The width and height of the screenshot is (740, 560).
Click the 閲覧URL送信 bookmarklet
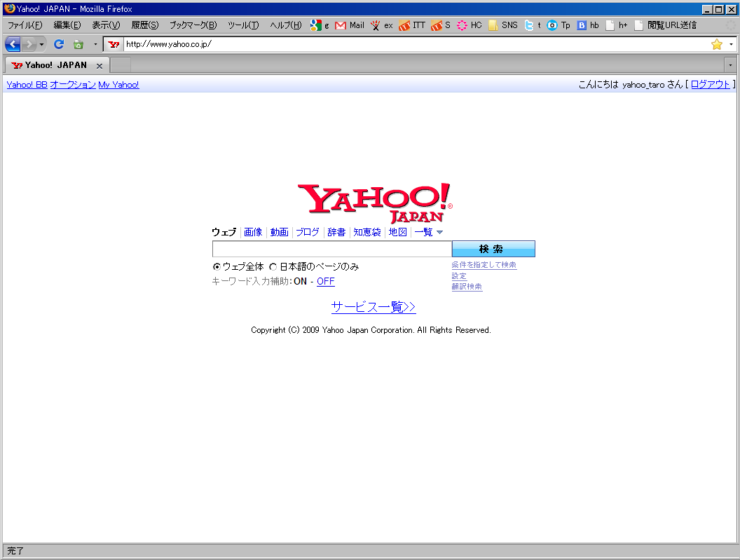click(665, 25)
